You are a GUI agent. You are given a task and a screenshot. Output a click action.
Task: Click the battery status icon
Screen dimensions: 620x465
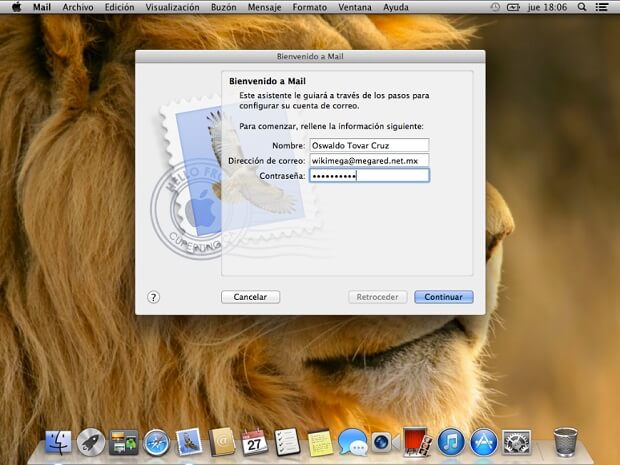click(513, 7)
